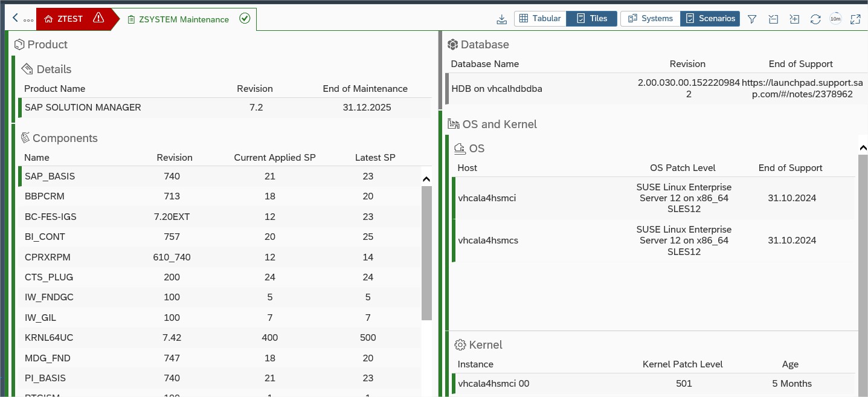
Task: Click the ZTEST warning triangle icon
Action: (x=98, y=19)
